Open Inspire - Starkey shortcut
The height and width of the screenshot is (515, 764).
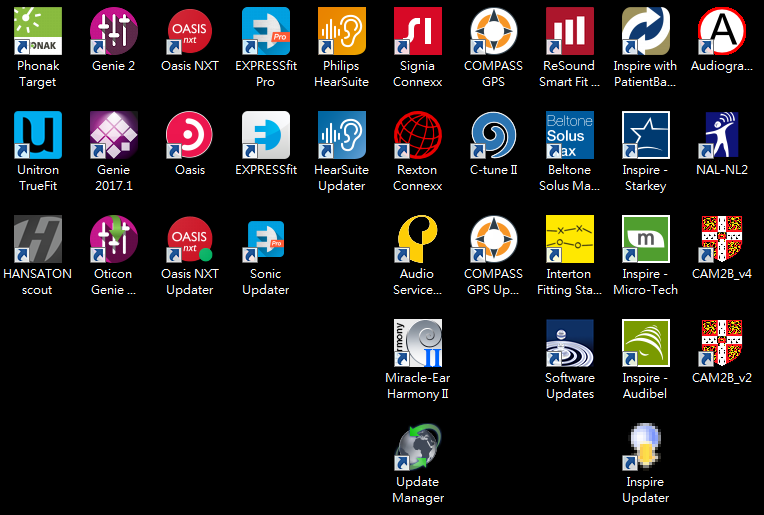click(646, 135)
